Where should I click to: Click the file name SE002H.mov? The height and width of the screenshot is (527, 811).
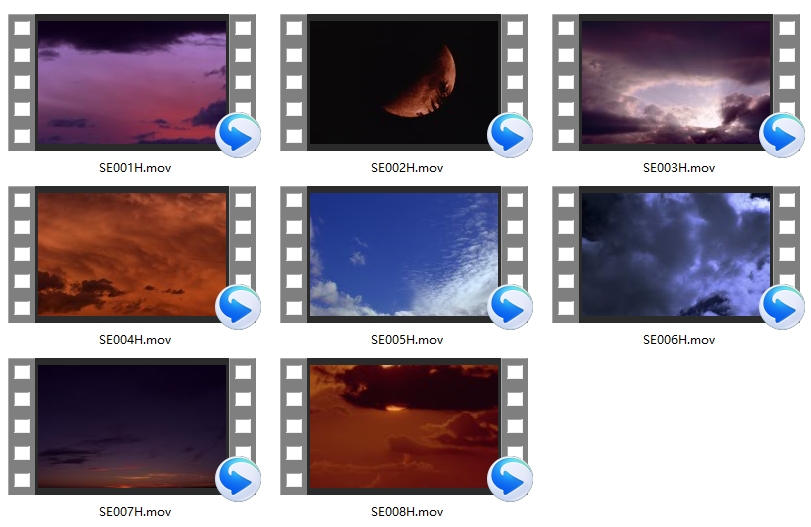click(x=407, y=168)
